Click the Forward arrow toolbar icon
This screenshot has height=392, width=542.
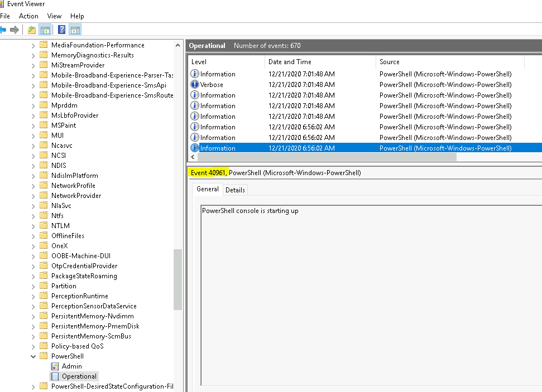(15, 30)
